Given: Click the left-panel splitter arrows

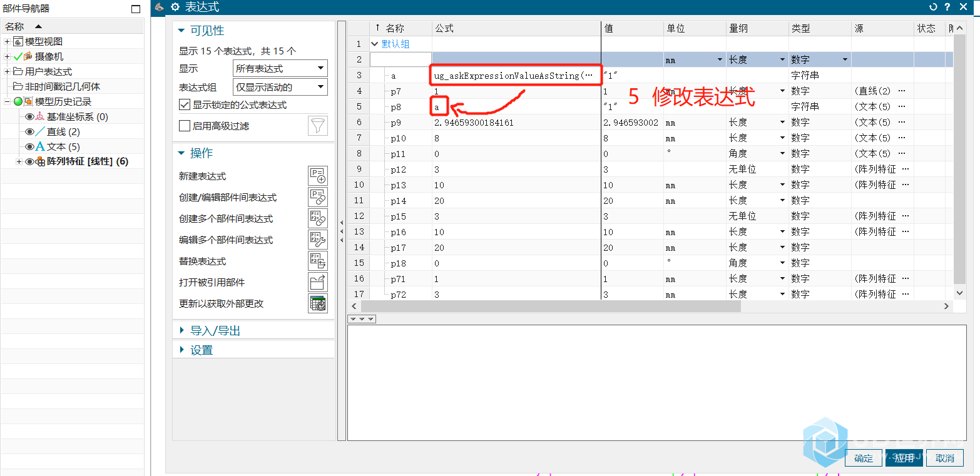Looking at the screenshot, I should tap(342, 231).
